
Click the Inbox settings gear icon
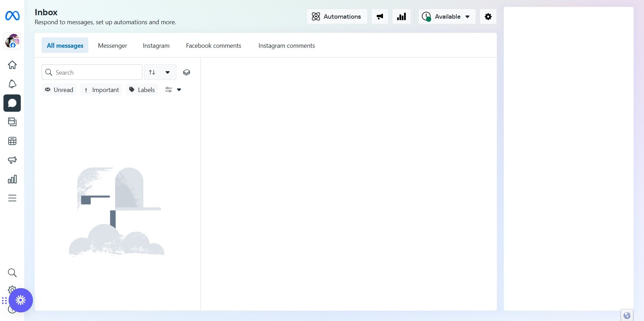tap(488, 17)
